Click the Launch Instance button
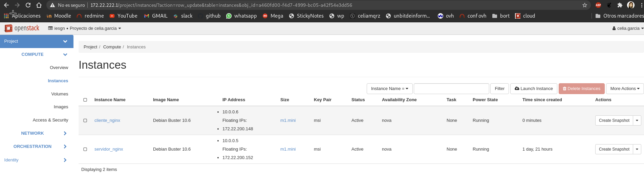This screenshot has height=177, width=644. 534,89
